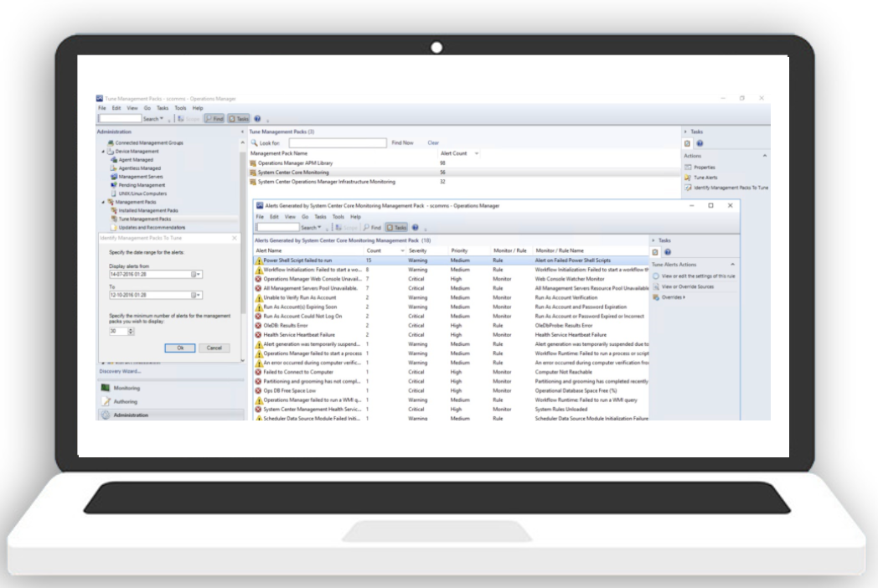Open the Tools menu in main window
Screen dimensions: 878x588
180,108
